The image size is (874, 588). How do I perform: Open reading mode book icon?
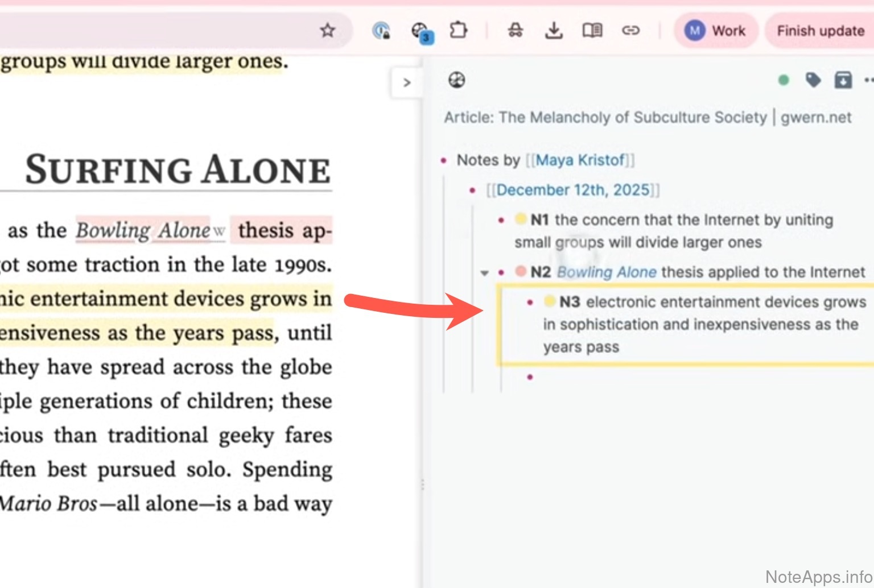[x=592, y=30]
